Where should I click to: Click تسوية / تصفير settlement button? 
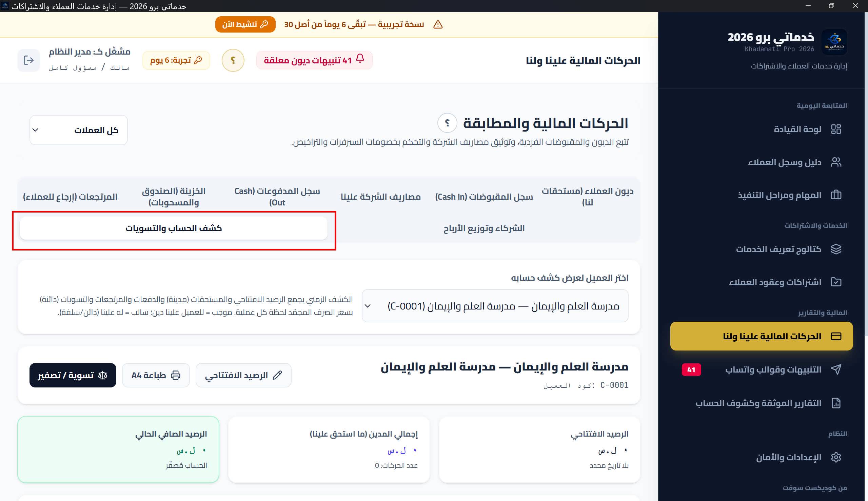(x=73, y=375)
